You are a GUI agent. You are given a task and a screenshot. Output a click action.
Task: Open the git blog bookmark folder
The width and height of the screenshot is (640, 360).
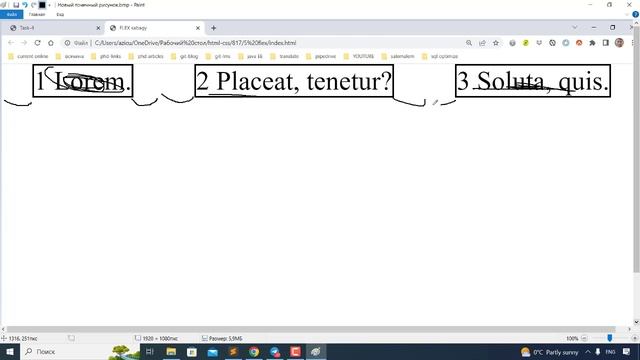pyautogui.click(x=184, y=56)
